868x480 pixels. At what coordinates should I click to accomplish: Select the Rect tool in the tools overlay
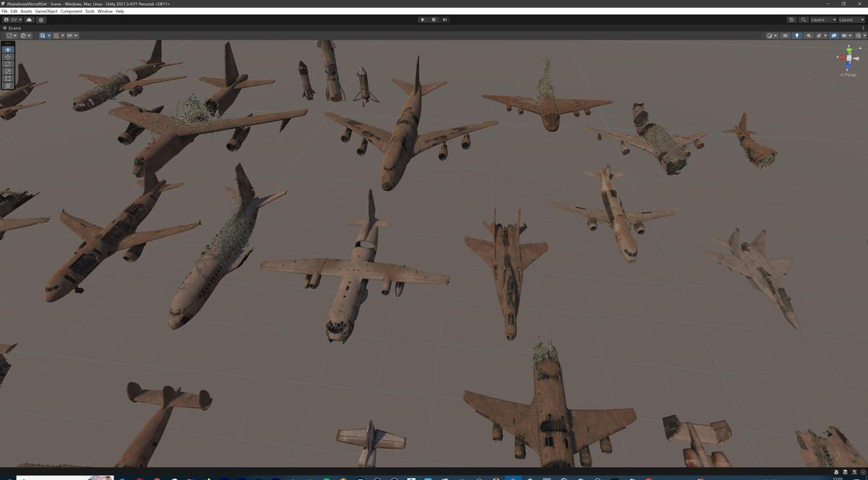[9, 78]
